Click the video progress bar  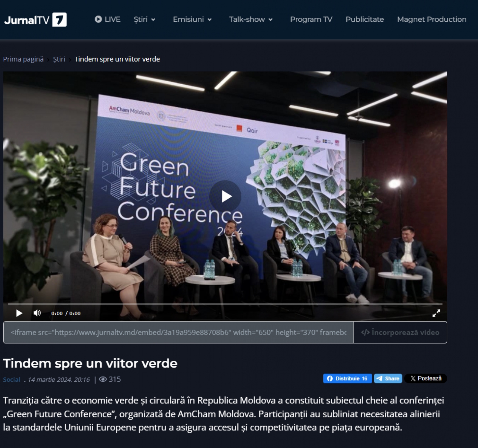(x=225, y=304)
